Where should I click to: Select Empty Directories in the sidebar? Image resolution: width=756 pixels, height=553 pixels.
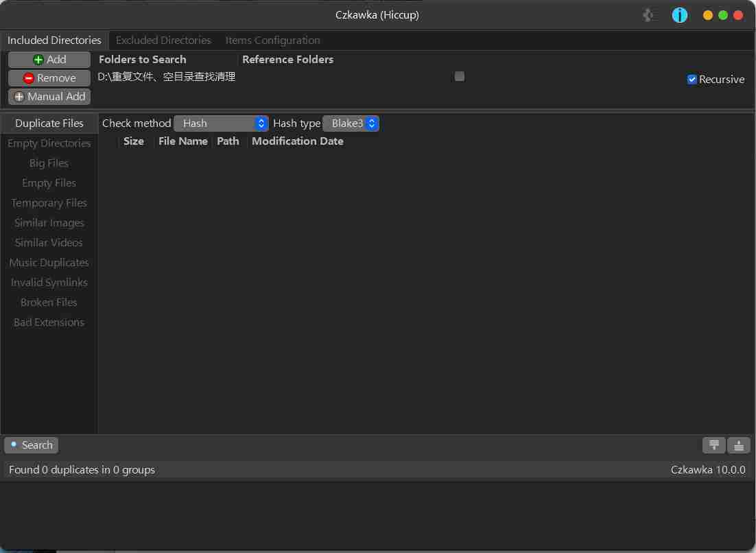(49, 143)
